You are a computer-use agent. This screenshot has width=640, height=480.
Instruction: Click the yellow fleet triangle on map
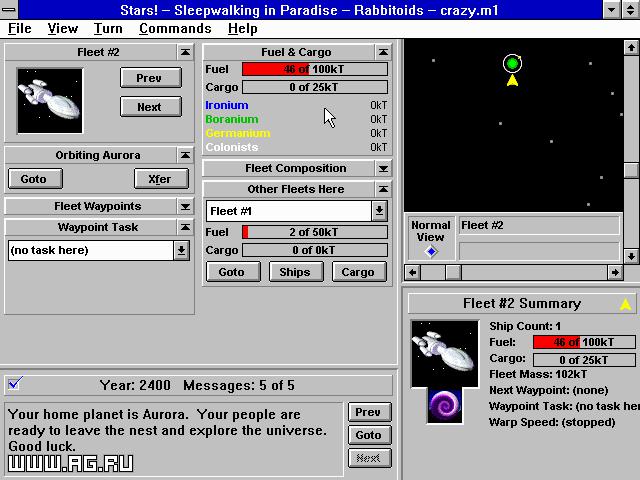coord(512,81)
